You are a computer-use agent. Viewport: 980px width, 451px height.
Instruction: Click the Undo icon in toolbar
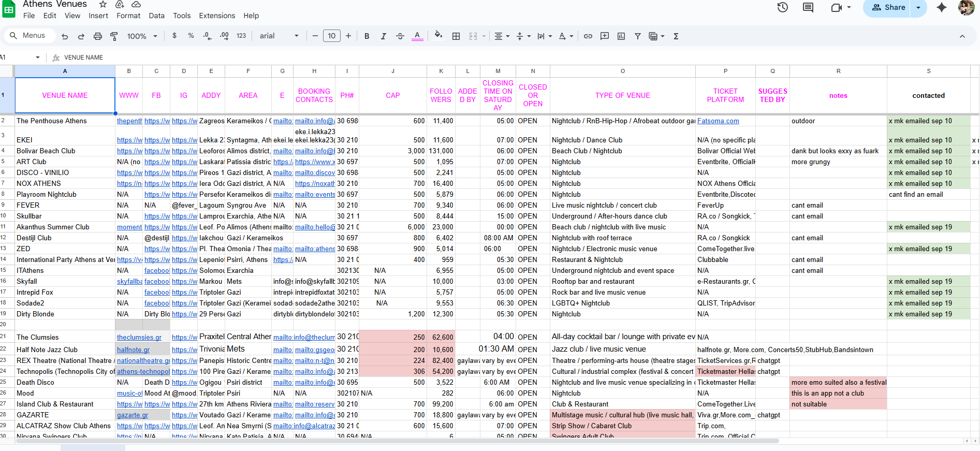(65, 36)
